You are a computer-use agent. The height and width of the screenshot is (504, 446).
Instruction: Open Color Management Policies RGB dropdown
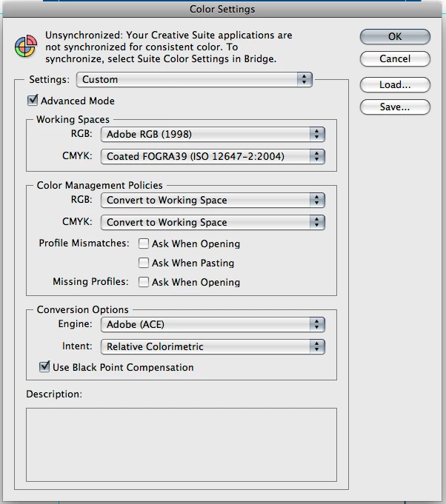click(x=213, y=200)
